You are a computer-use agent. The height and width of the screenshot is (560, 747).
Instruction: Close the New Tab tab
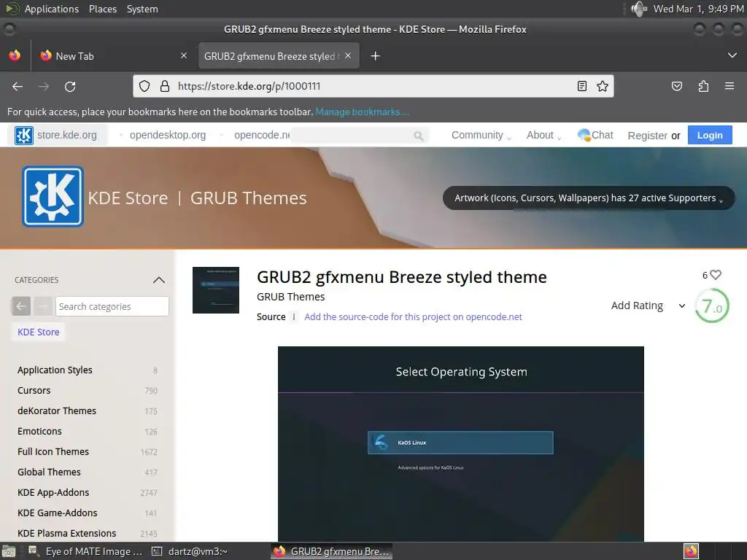pyautogui.click(x=184, y=55)
